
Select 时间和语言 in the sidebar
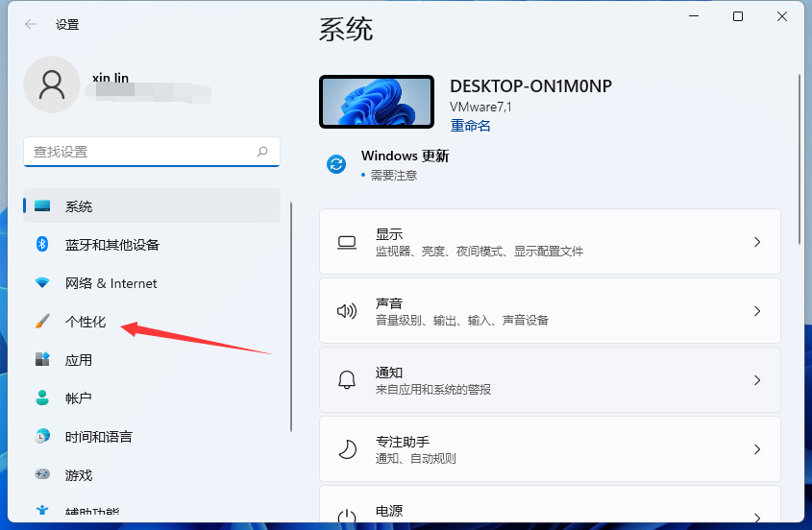coord(99,437)
